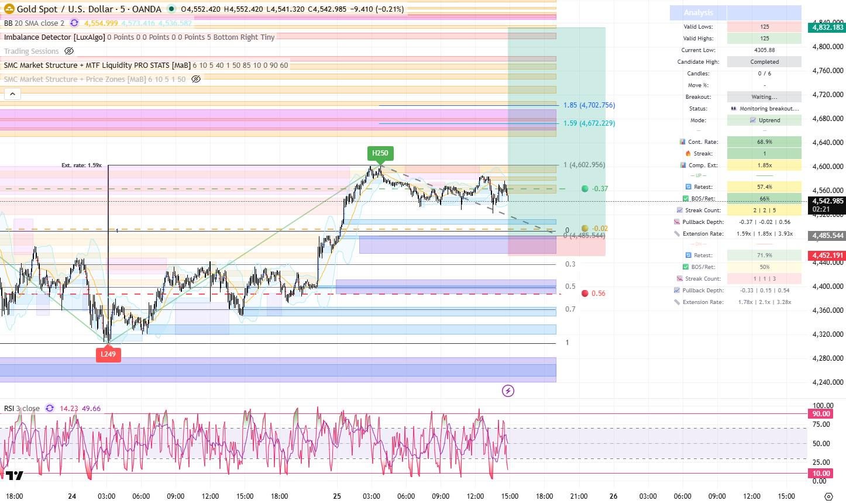Open the Imbalance Detector [LuxAlgo] legend settings
Image resolution: width=846 pixels, height=504 pixels.
[x=56, y=37]
